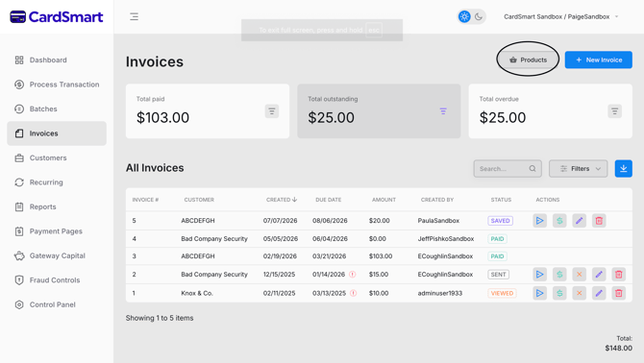Click customer Knox & Co.

click(x=197, y=293)
